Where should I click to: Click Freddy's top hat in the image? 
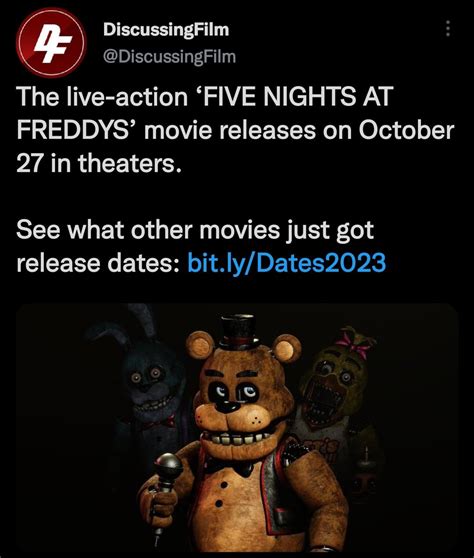[239, 332]
